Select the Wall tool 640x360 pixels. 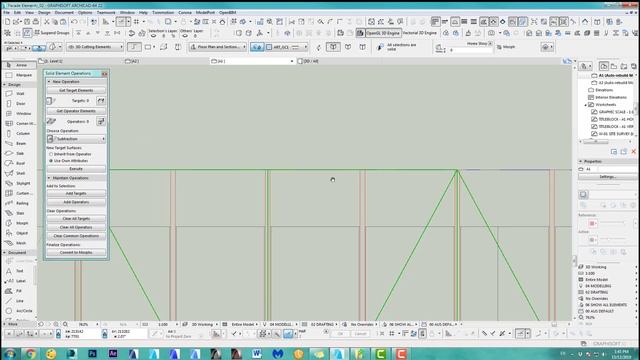pyautogui.click(x=19, y=93)
